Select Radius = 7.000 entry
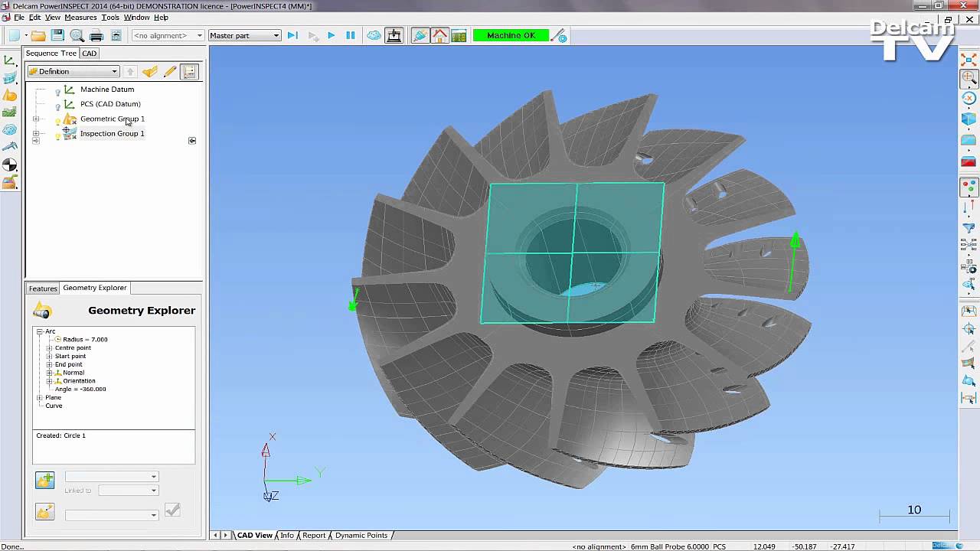This screenshot has width=980, height=551. (x=85, y=339)
